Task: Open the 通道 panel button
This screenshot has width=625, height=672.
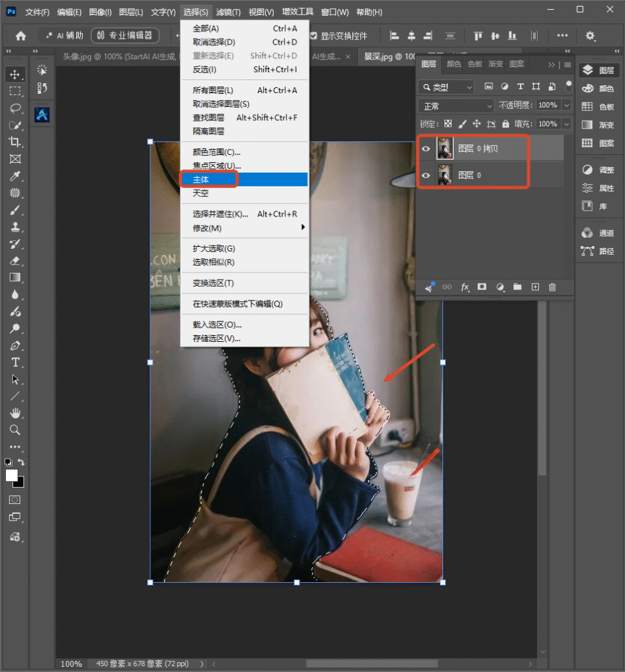Action: [599, 233]
